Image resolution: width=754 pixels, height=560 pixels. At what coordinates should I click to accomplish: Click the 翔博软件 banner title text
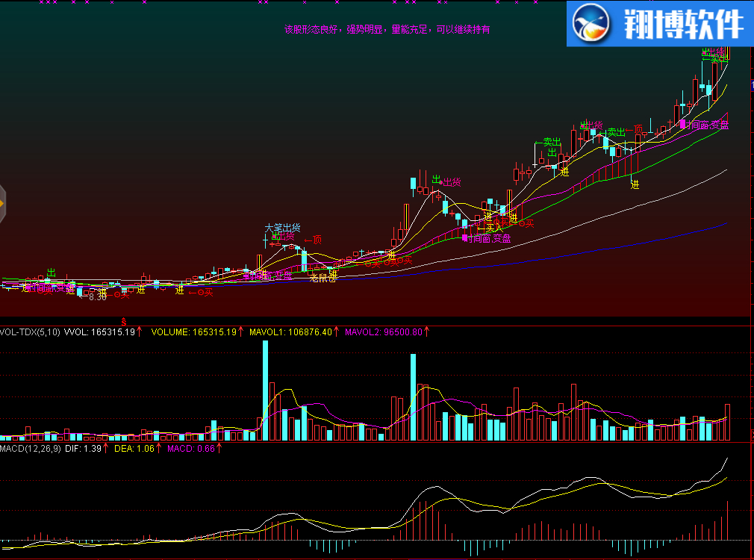683,24
